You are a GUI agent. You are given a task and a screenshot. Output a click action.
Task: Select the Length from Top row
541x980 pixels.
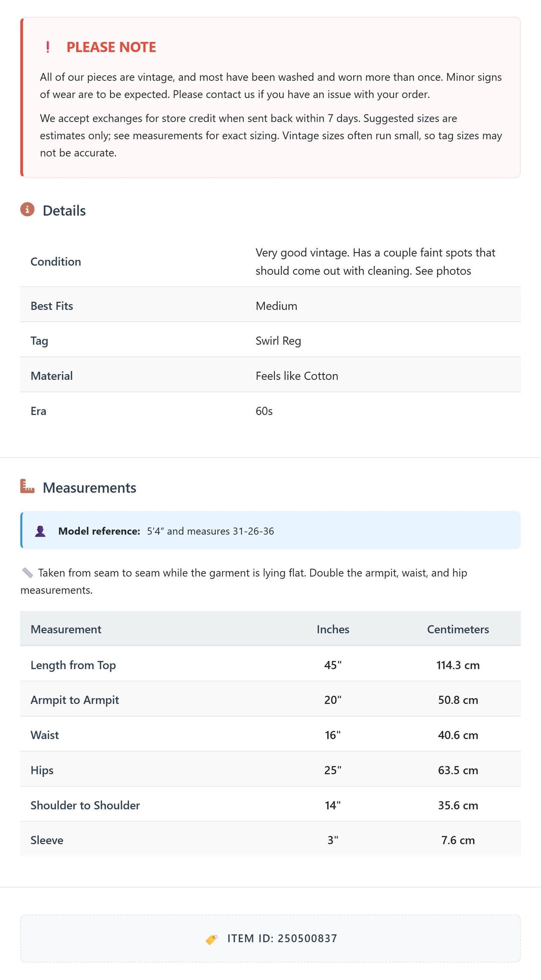[270, 664]
